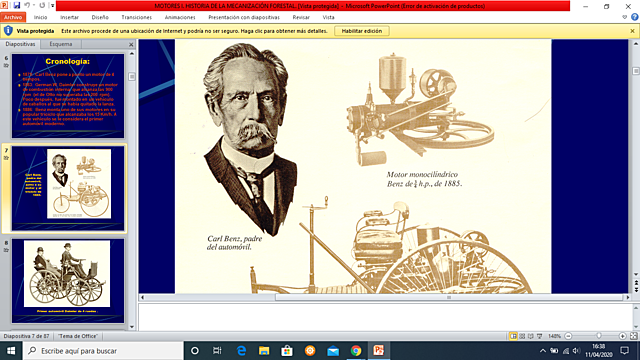Click the PowerPoint application icon in title bar
Image resolution: width=640 pixels, height=360 pixels.
coord(4,5)
